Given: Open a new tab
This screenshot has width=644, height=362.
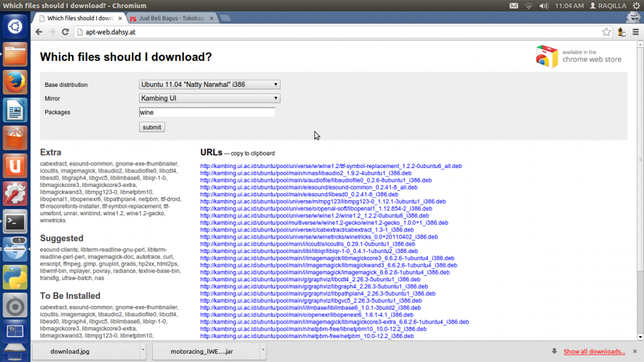Looking at the screenshot, I should coord(225,18).
